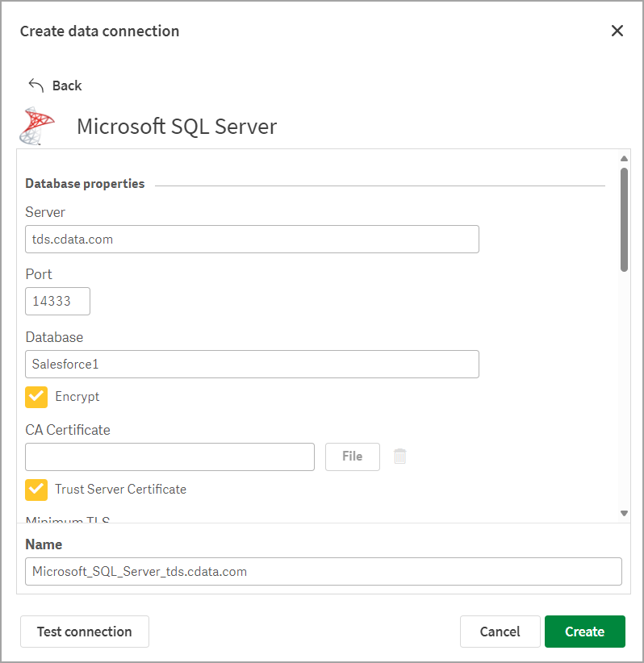Click Cancel to dismiss the dialog
Viewport: 644px width, 663px height.
(500, 632)
